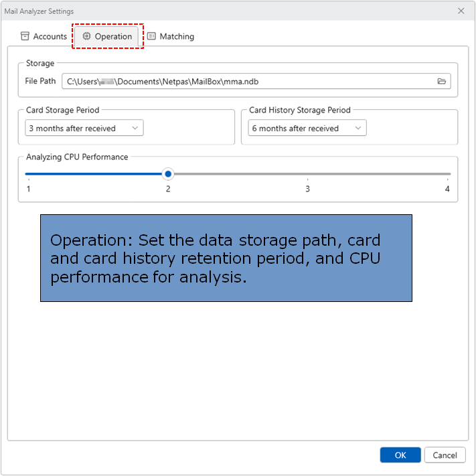Image resolution: width=476 pixels, height=476 pixels.
Task: Confirm settings with the OK button
Action: [x=400, y=455]
